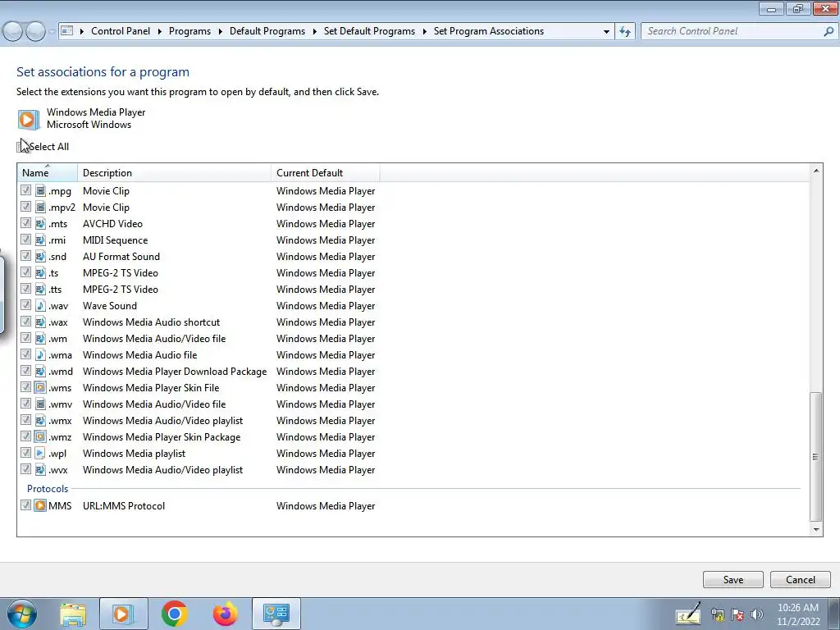Click the Cancel button
This screenshot has width=840, height=630.
point(801,580)
